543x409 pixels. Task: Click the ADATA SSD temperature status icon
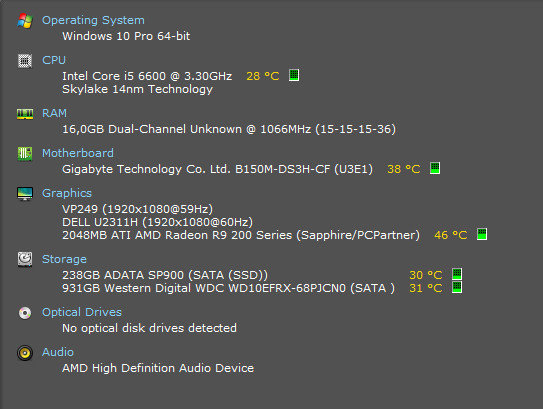click(457, 274)
